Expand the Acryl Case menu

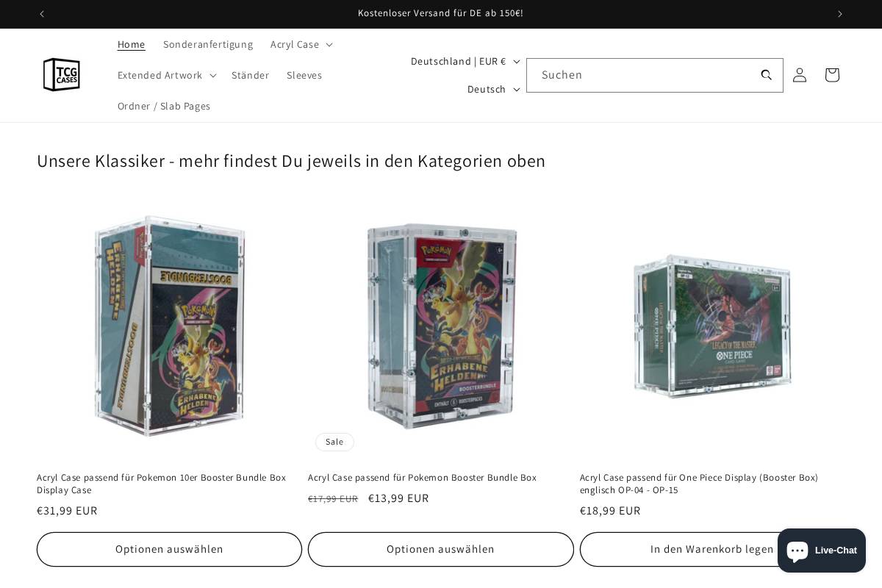pyautogui.click(x=301, y=44)
